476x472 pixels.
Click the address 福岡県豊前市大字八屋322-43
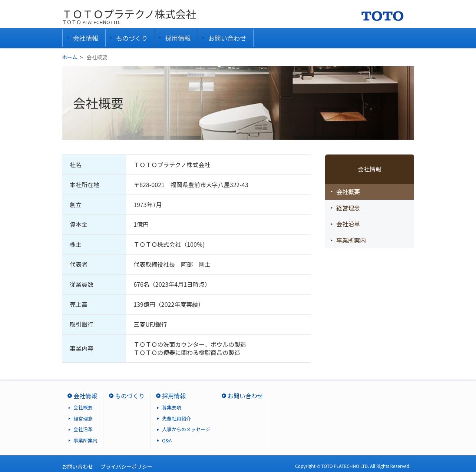[x=209, y=185]
